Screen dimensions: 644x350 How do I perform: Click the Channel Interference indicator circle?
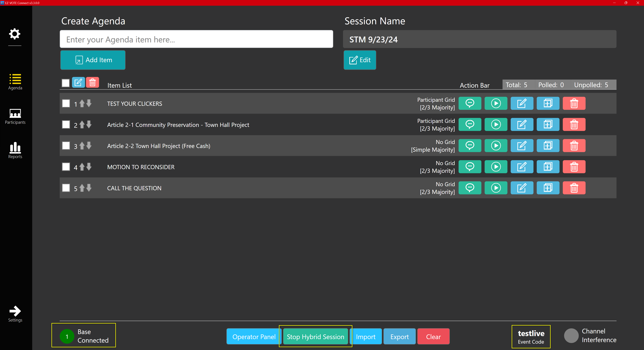[571, 336]
